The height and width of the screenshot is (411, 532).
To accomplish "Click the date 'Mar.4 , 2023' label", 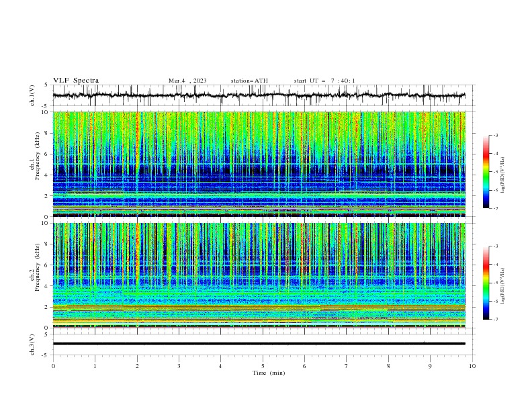I will 187,81.
